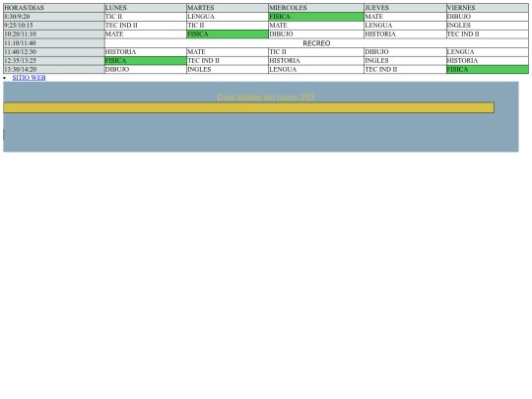Click TEC IND II in the 12:35/13:25 row
Image resolution: width=532 pixels, height=399 pixels.
pyautogui.click(x=228, y=61)
